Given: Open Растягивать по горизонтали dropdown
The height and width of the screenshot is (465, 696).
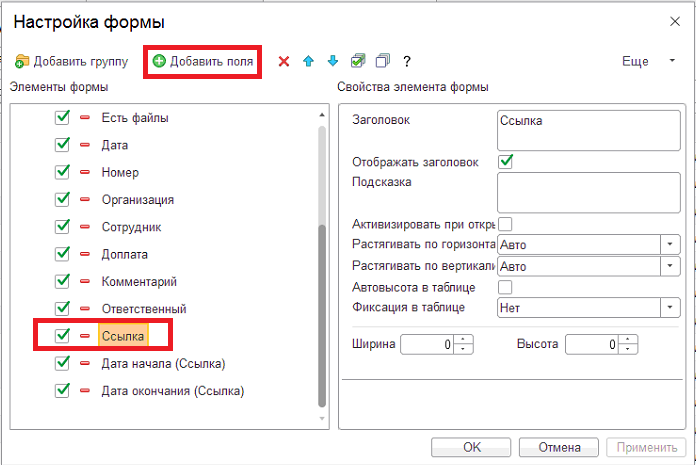Looking at the screenshot, I should (670, 244).
